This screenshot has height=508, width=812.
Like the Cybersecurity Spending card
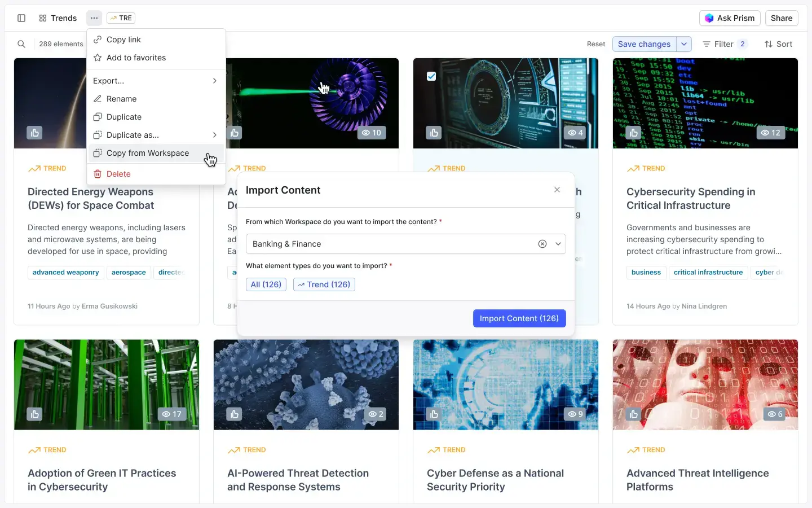coord(634,133)
